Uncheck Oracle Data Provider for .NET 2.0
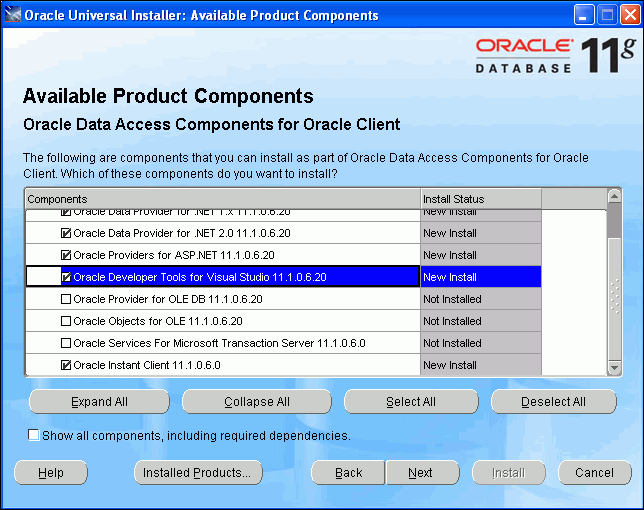The width and height of the screenshot is (644, 510). (66, 233)
